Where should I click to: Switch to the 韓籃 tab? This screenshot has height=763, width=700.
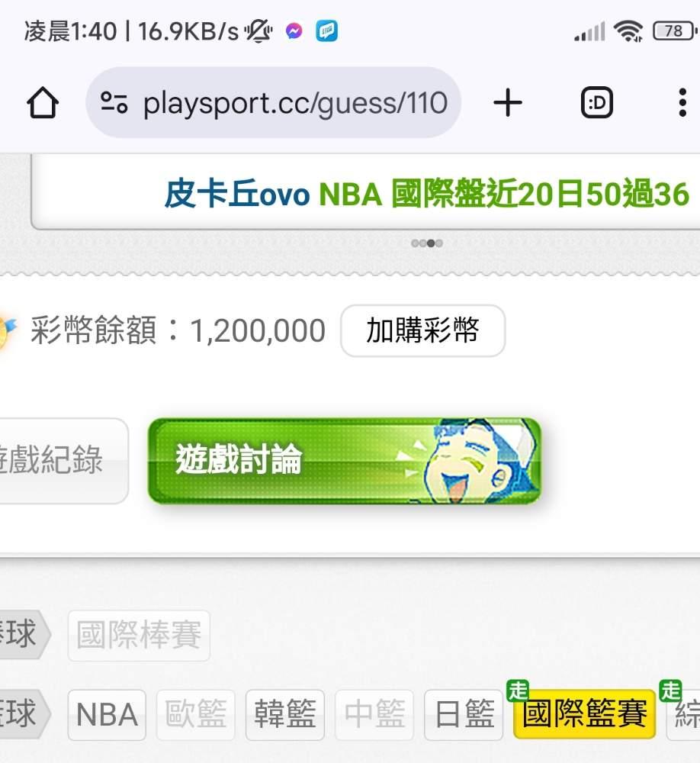(285, 715)
